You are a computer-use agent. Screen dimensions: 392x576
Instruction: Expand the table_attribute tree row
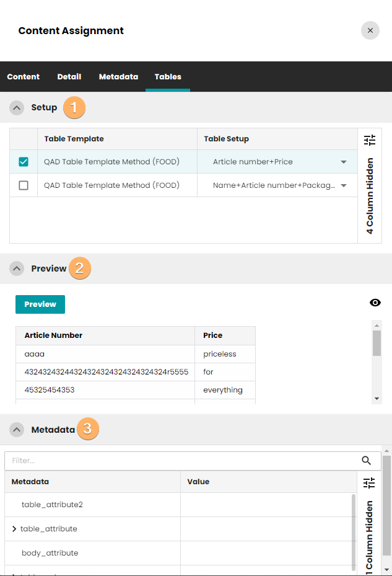click(x=14, y=529)
